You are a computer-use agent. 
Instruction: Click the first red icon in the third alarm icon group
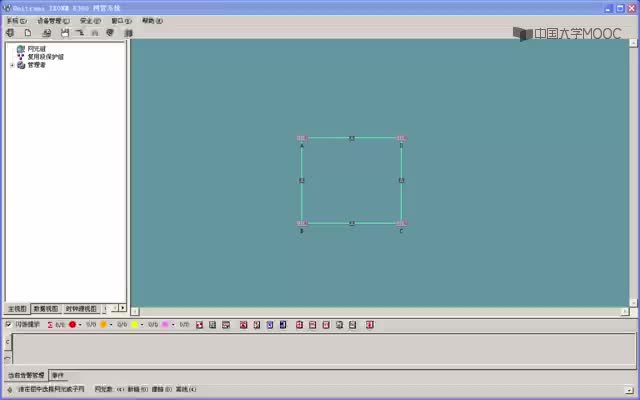pyautogui.click(x=300, y=325)
